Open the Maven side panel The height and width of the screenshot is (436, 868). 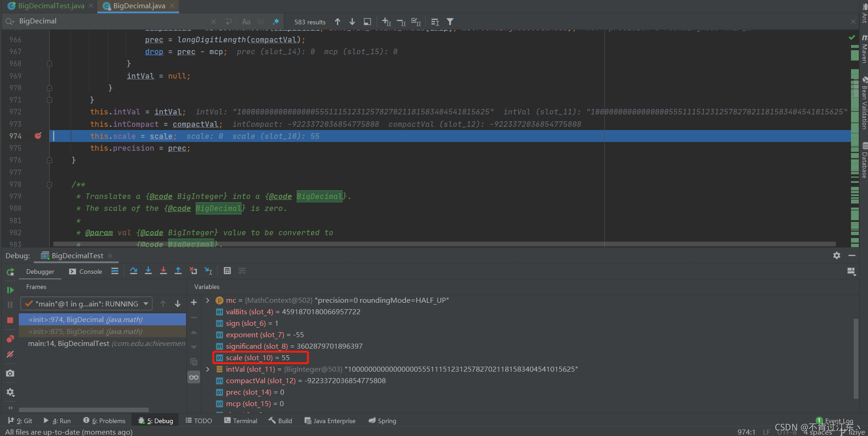[x=864, y=49]
